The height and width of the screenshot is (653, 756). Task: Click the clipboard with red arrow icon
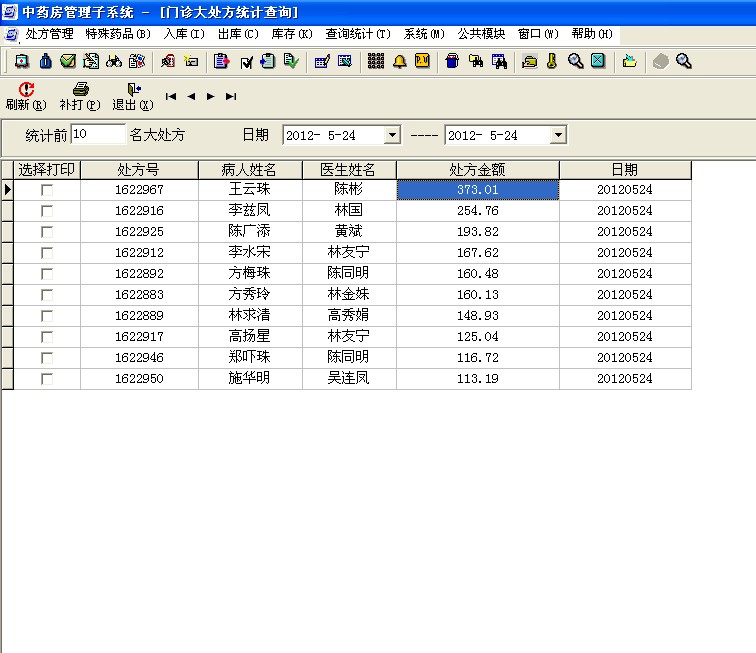click(x=221, y=61)
